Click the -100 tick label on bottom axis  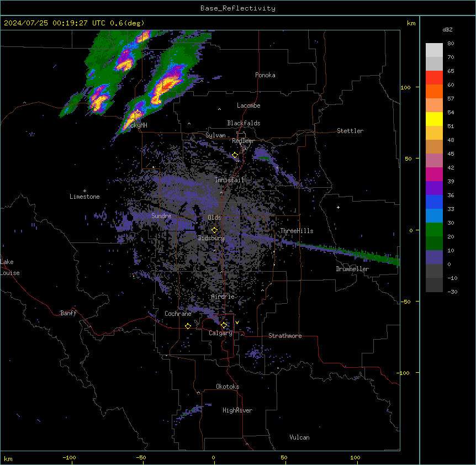(x=69, y=457)
